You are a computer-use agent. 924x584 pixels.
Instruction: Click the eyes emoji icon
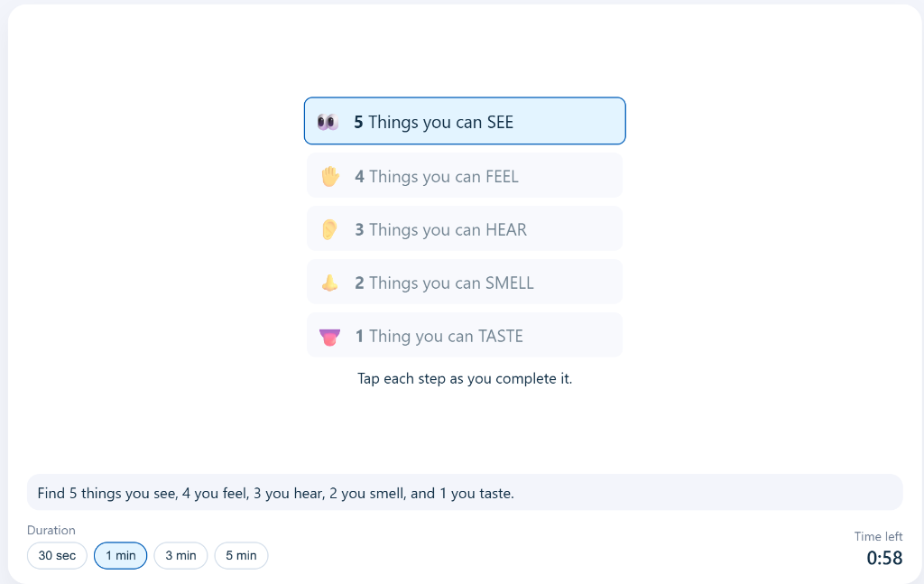pyautogui.click(x=328, y=122)
